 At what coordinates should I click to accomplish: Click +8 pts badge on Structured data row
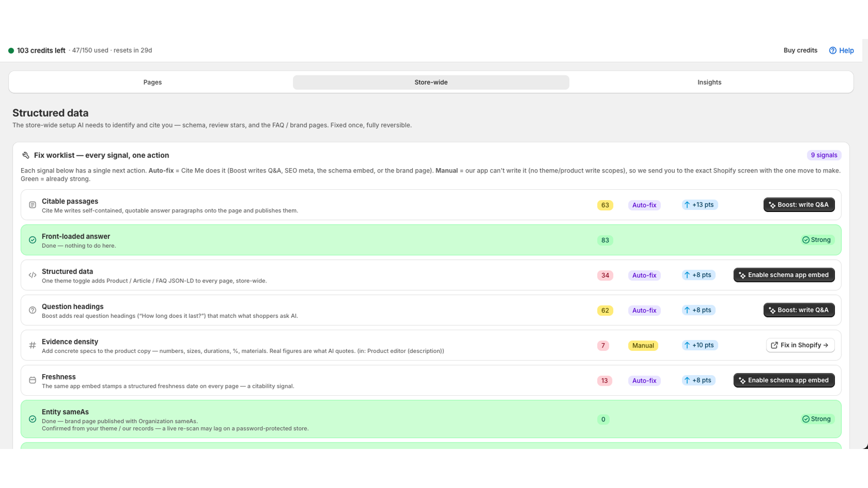pos(698,275)
